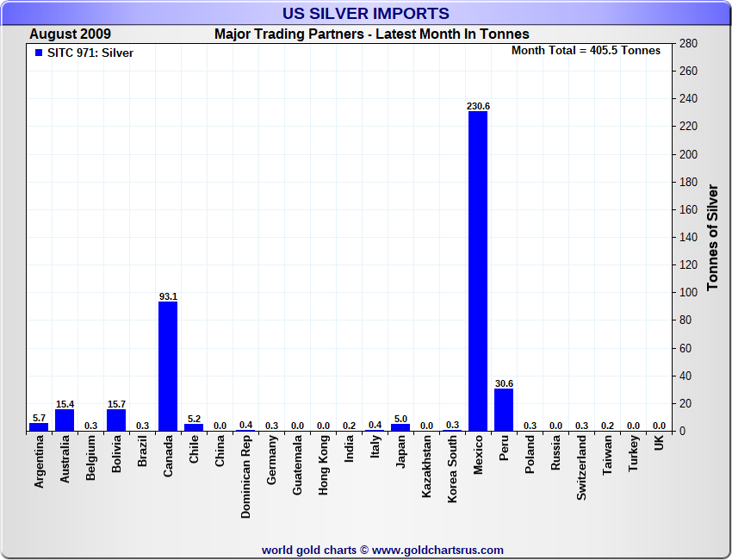Click the Dominican Rep axis label
The height and width of the screenshot is (560, 732).
tap(245, 476)
